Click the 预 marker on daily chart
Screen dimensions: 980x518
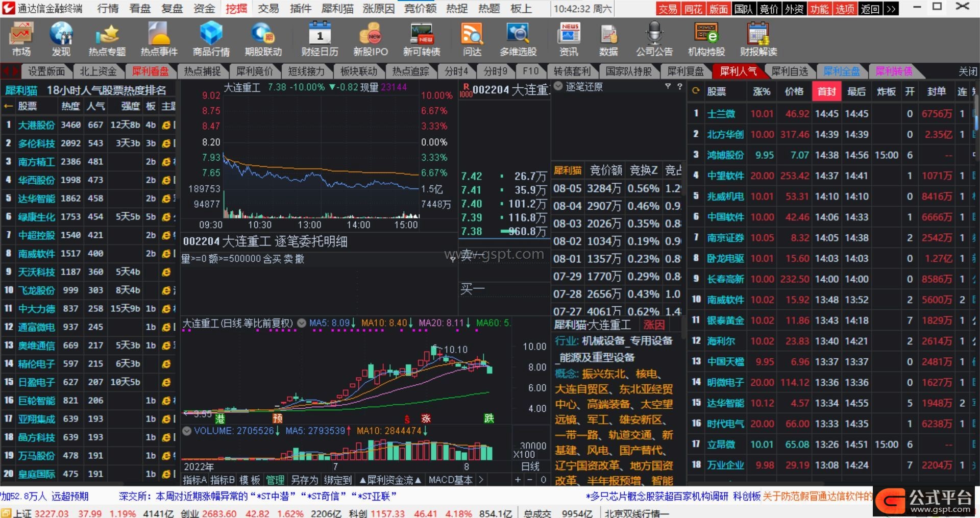tap(278, 418)
